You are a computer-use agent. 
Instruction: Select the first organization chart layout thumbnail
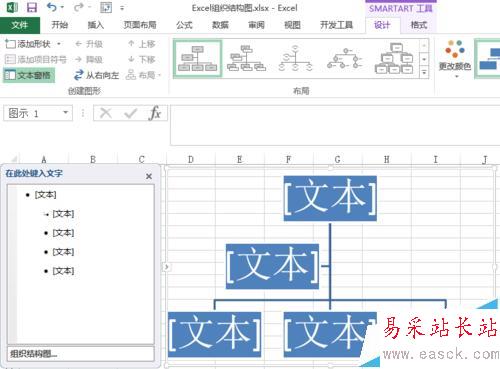tap(198, 59)
